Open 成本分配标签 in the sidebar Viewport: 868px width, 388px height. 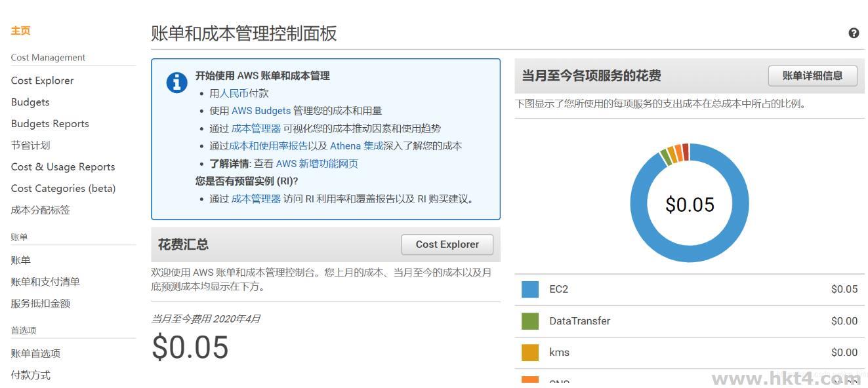[40, 210]
